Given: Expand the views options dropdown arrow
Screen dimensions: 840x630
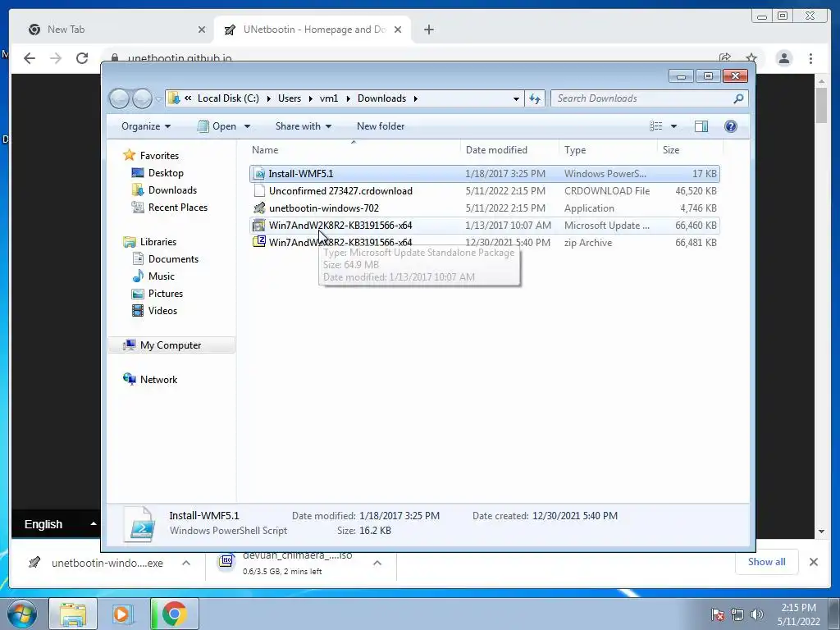Looking at the screenshot, I should [673, 126].
